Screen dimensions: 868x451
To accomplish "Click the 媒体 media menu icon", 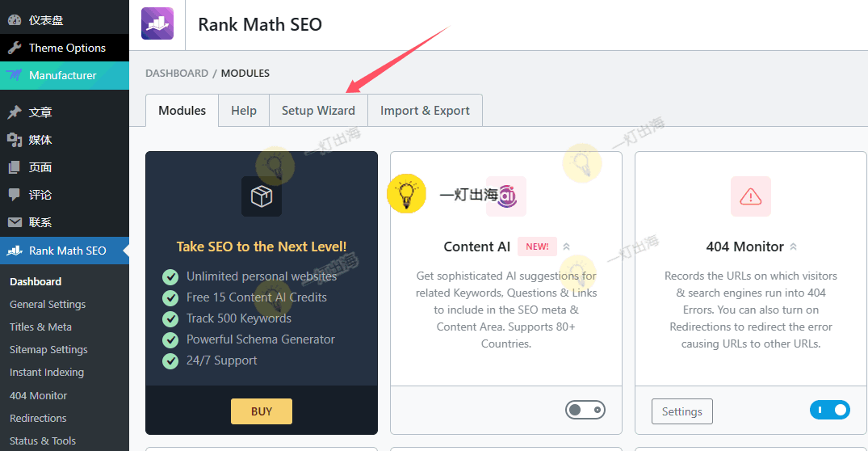I will pyautogui.click(x=15, y=140).
